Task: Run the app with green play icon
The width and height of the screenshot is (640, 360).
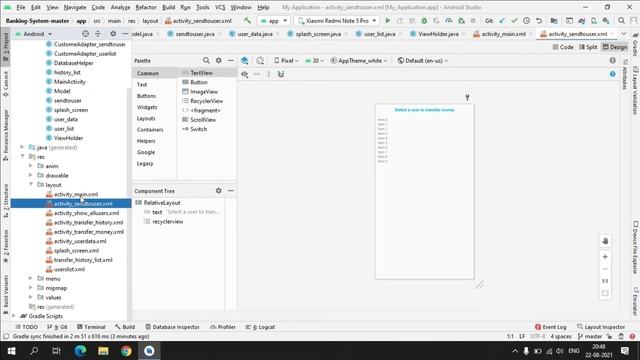Action: coord(387,20)
